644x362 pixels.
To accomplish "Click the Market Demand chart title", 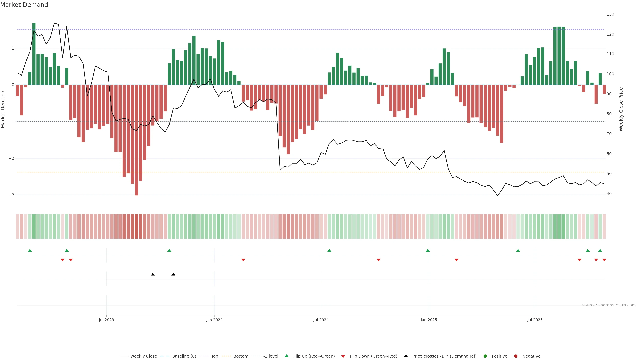I will [24, 5].
